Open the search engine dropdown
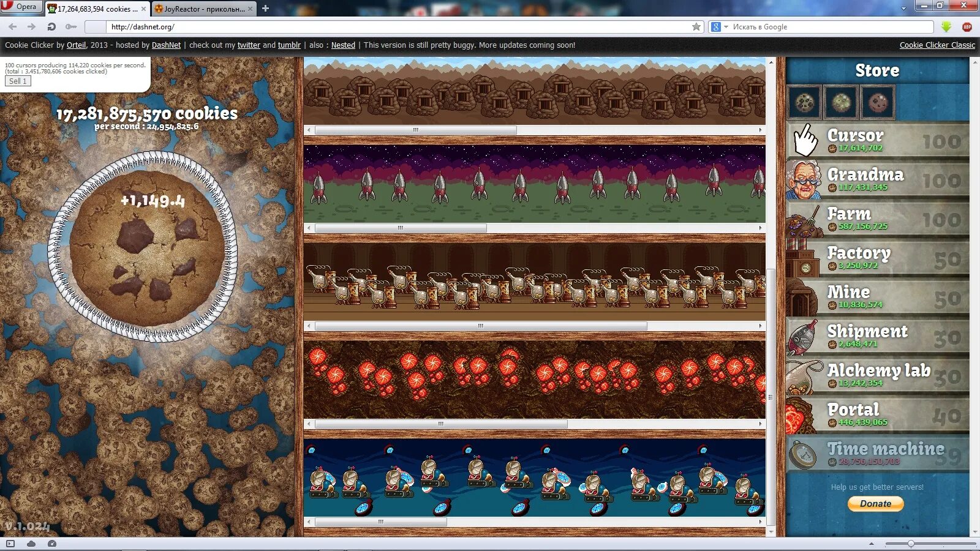980x551 pixels. pos(719,27)
